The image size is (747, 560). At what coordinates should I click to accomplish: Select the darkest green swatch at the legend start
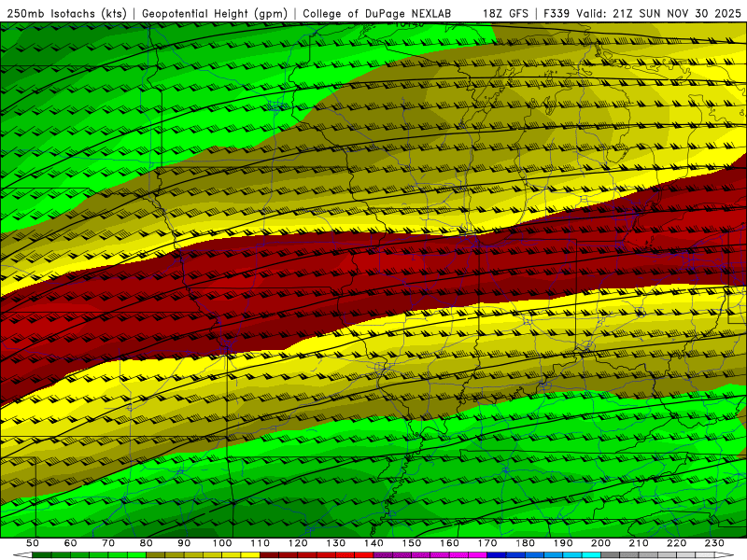[42, 554]
